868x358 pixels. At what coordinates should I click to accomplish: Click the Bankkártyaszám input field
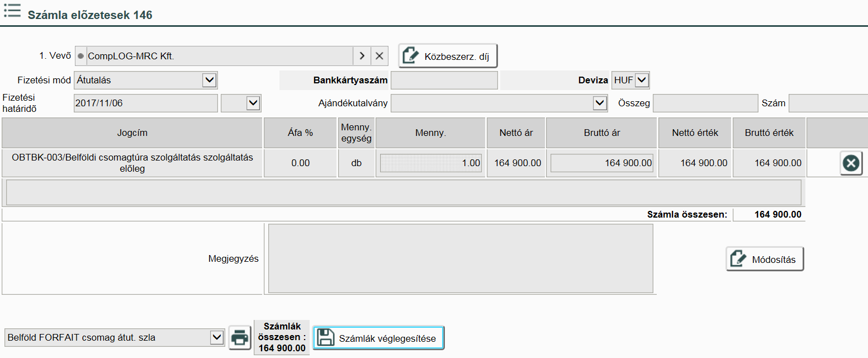[x=444, y=80]
